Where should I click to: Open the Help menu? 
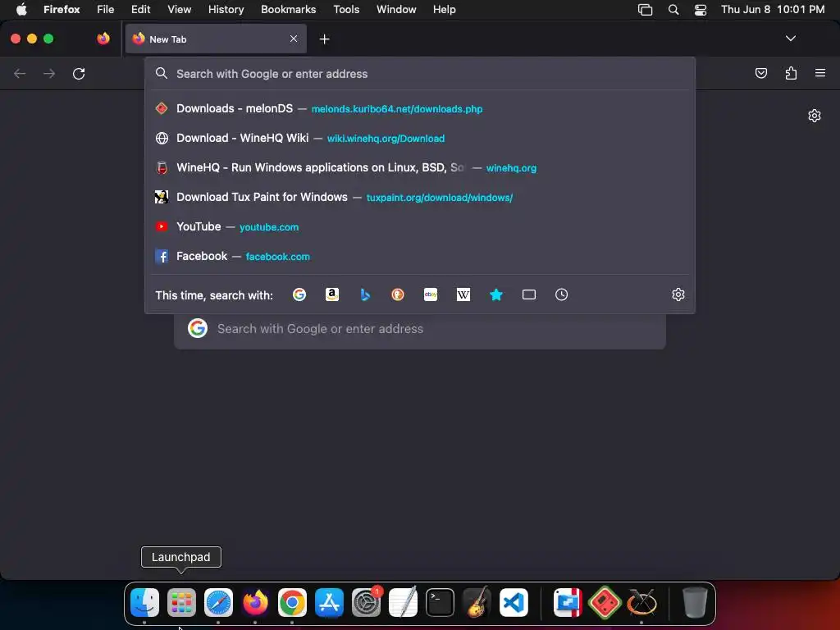[x=444, y=9]
